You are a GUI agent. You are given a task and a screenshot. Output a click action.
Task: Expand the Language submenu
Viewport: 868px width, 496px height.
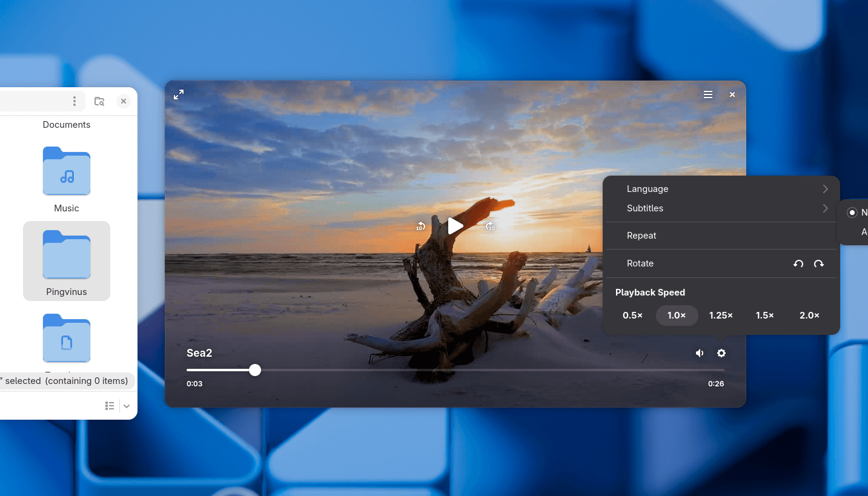tap(721, 189)
